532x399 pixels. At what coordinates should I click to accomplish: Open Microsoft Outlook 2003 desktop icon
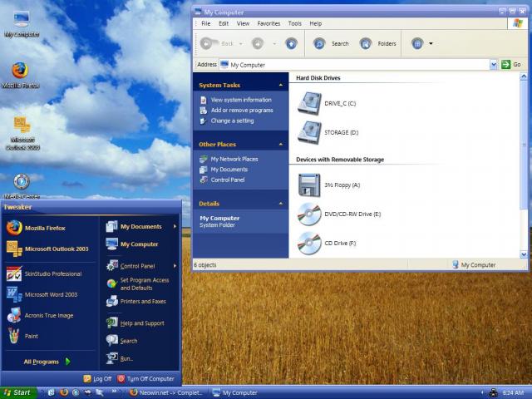pyautogui.click(x=22, y=133)
